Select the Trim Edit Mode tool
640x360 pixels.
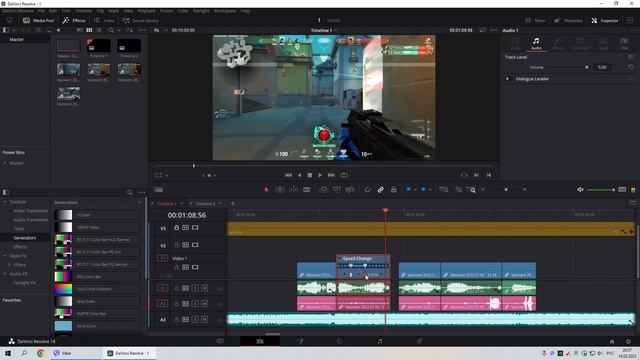pyautogui.click(x=280, y=189)
